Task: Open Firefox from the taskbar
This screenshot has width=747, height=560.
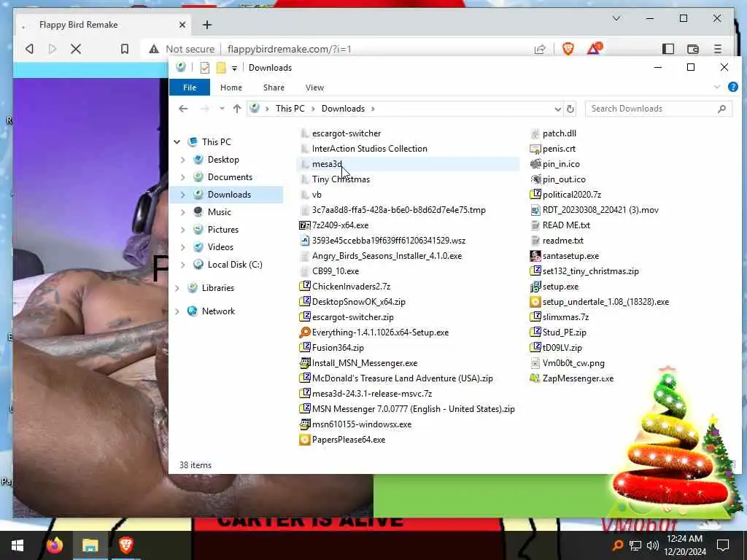Action: click(x=55, y=545)
